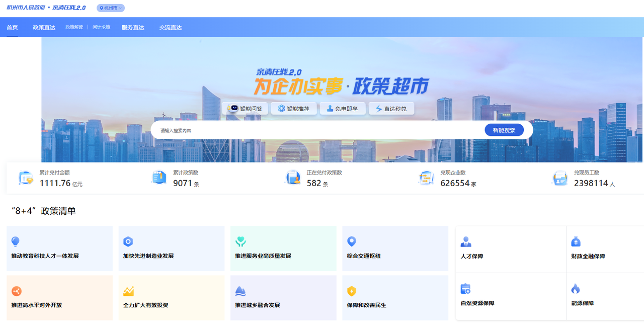Click the 2398114 人 employee count
The image size is (644, 327).
(x=594, y=184)
